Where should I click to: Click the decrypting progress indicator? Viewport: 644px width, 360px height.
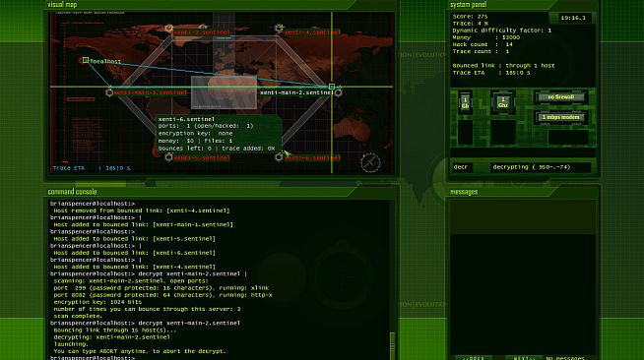tap(540, 167)
